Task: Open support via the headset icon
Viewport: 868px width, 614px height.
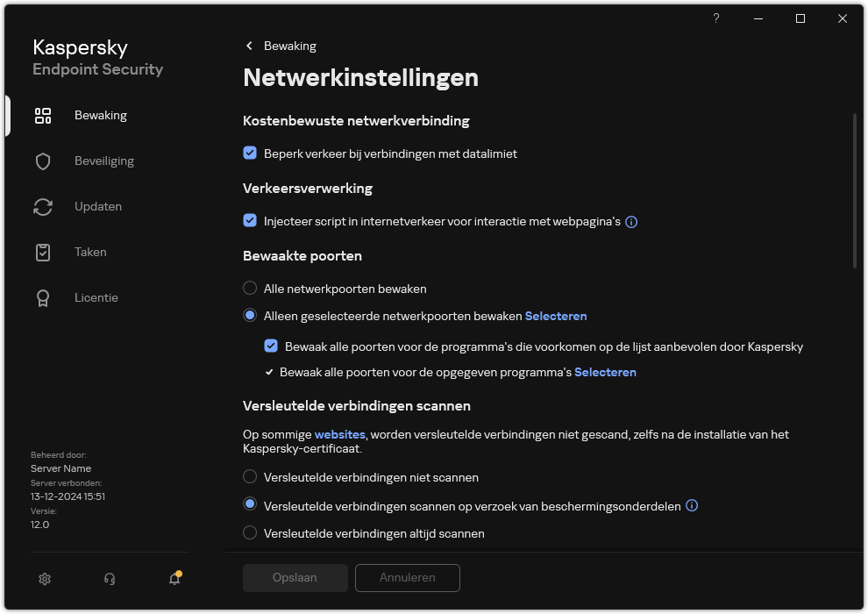Action: click(109, 579)
